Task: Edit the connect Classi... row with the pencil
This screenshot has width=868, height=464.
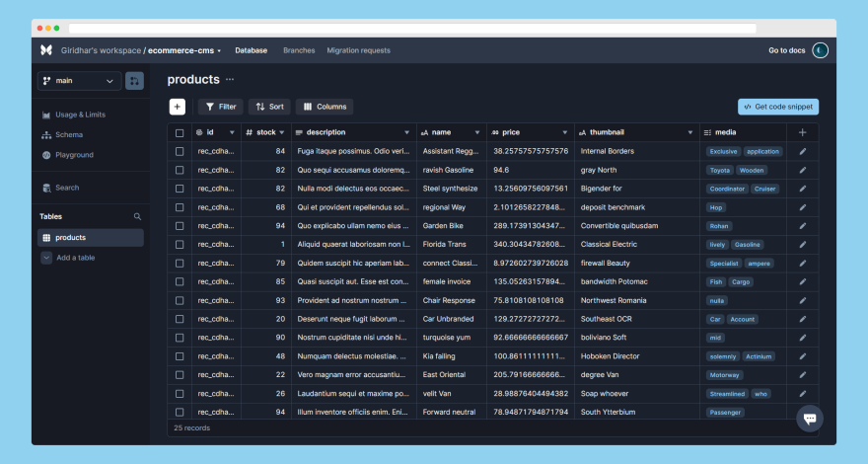Action: click(802, 264)
